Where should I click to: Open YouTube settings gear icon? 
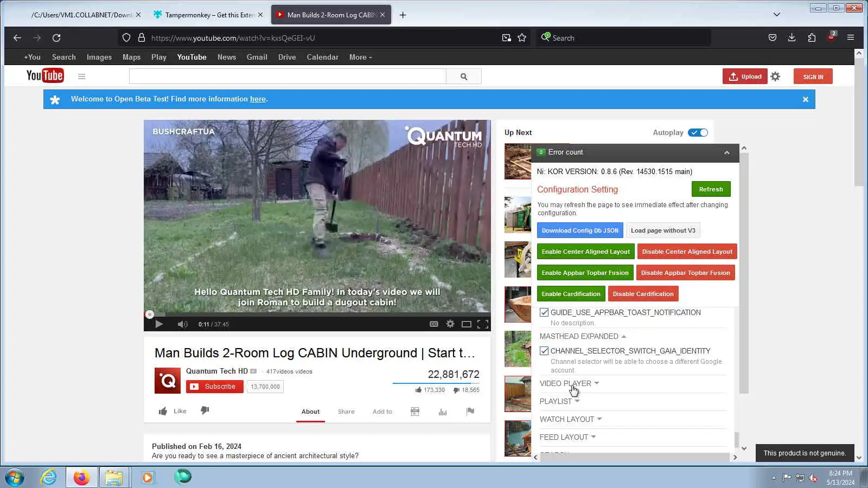[x=775, y=76]
